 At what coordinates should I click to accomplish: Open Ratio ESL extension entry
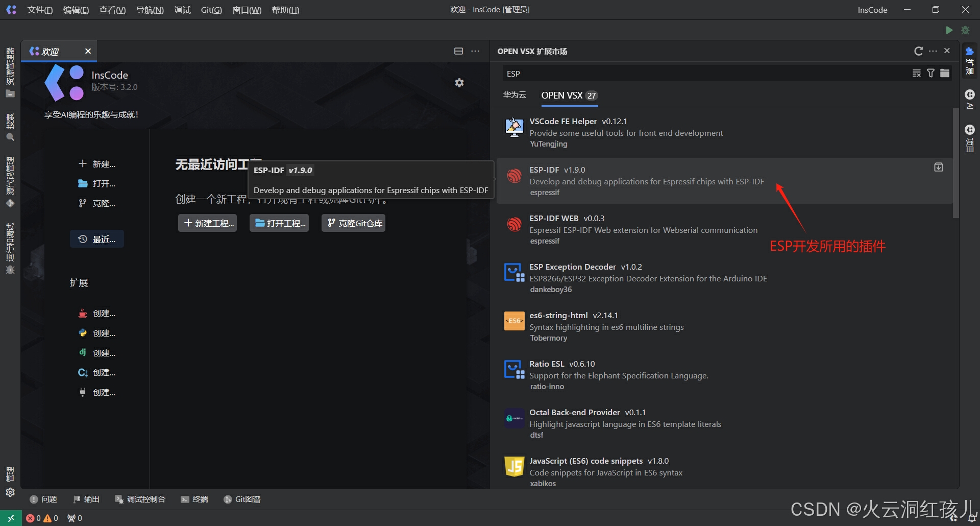click(724, 375)
